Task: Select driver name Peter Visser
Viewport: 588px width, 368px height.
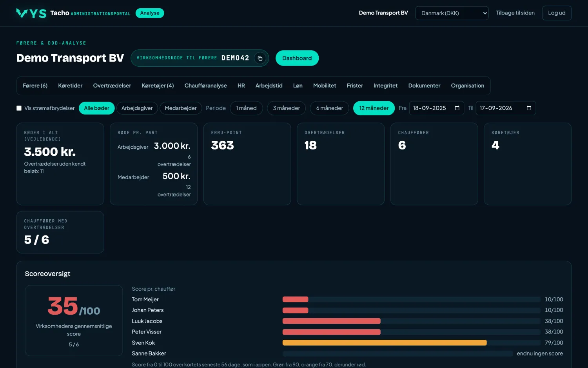Action: [x=147, y=332]
